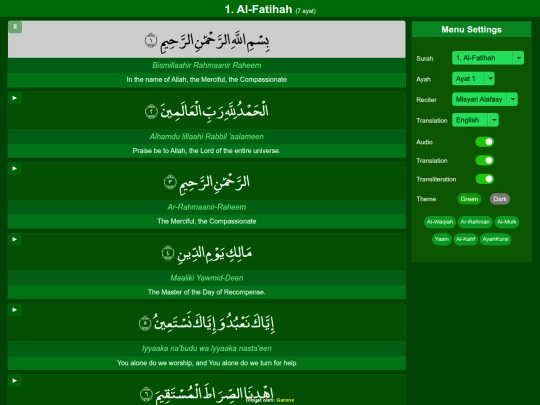540x405 pixels.
Task: Click the '1. Al-Fatihah' page title
Action: (258, 9)
